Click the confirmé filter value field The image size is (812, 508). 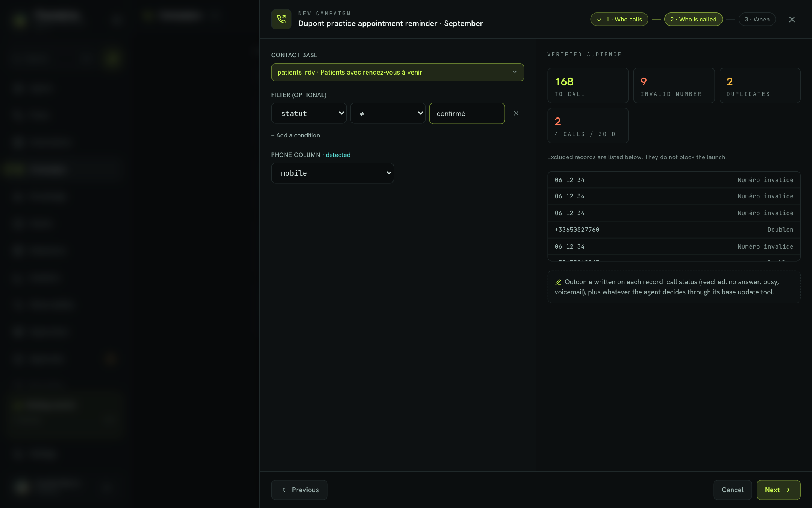[x=467, y=113]
